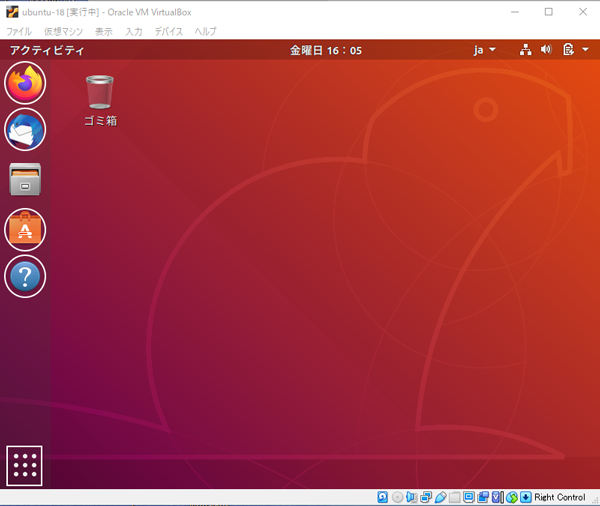Open the デバイス menu
The height and width of the screenshot is (506, 600).
click(x=168, y=31)
